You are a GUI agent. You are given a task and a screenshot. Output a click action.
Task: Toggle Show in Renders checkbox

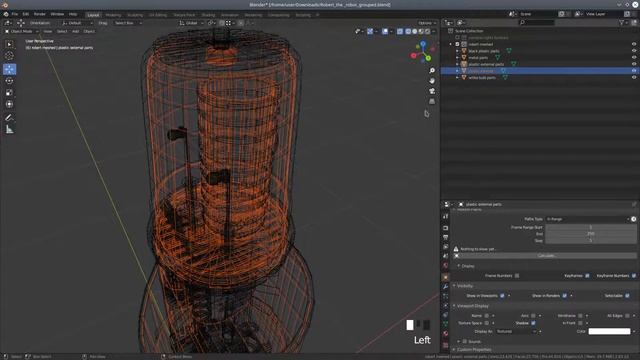click(x=564, y=296)
